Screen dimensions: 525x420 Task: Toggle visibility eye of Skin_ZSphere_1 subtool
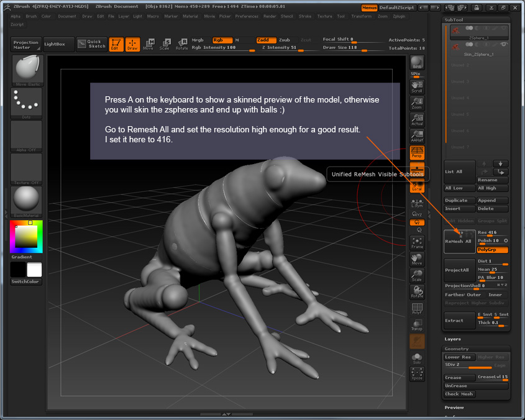(x=504, y=45)
